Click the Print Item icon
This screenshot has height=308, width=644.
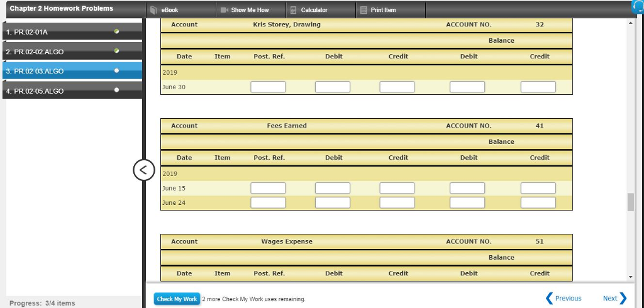364,10
